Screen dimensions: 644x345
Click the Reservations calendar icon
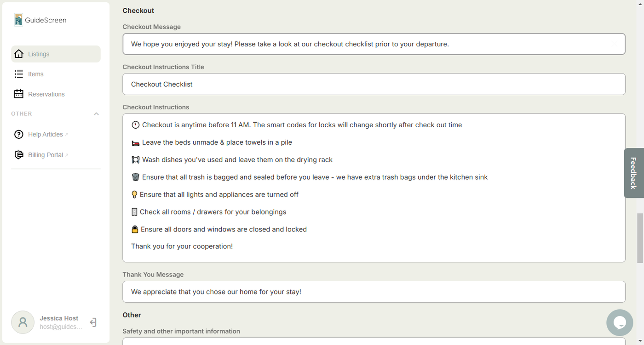click(x=19, y=94)
